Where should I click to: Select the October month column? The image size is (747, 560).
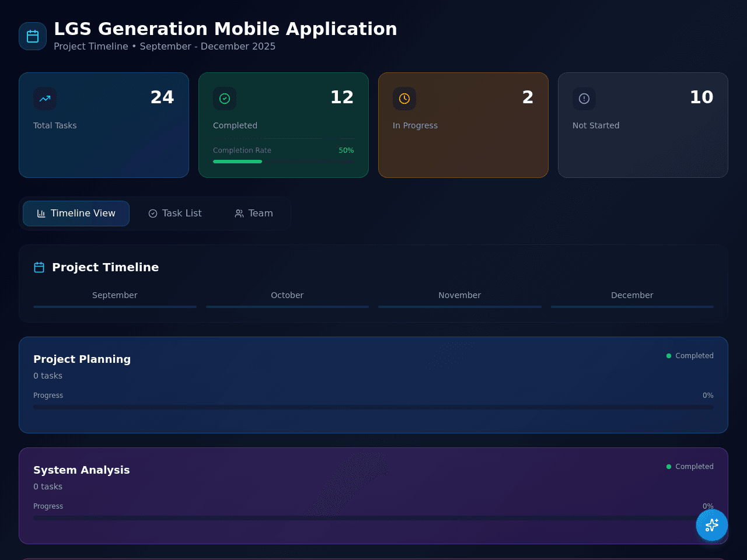pos(287,299)
